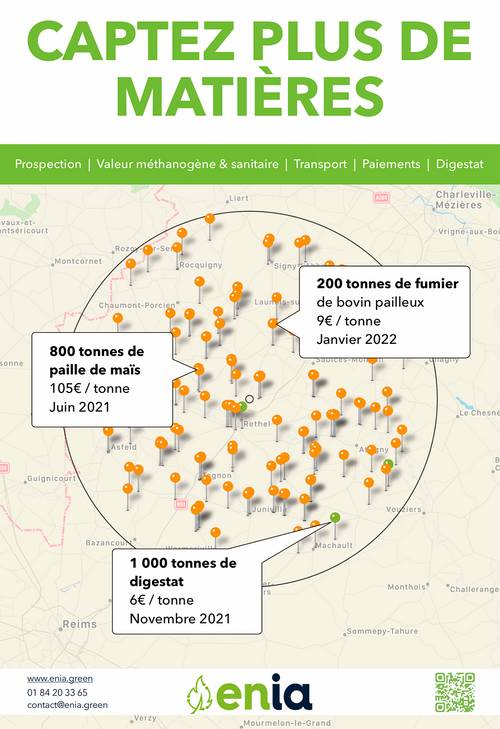Click the red road shield near Charleville-Mézières

click(381, 198)
